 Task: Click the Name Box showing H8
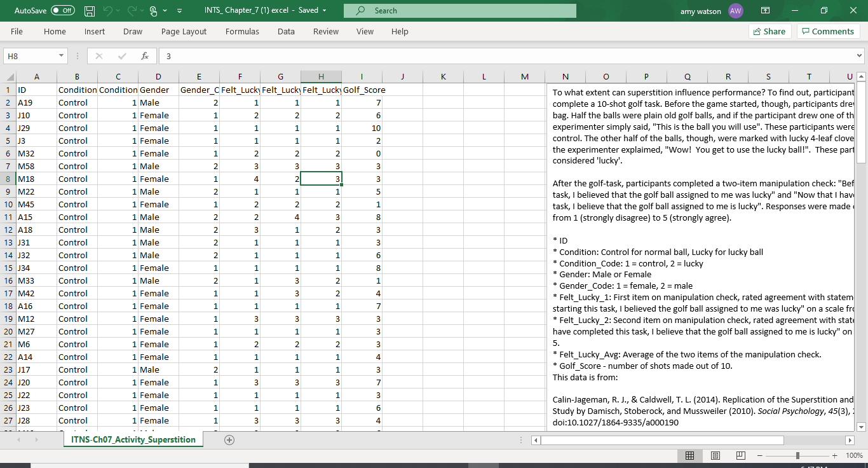(x=30, y=56)
